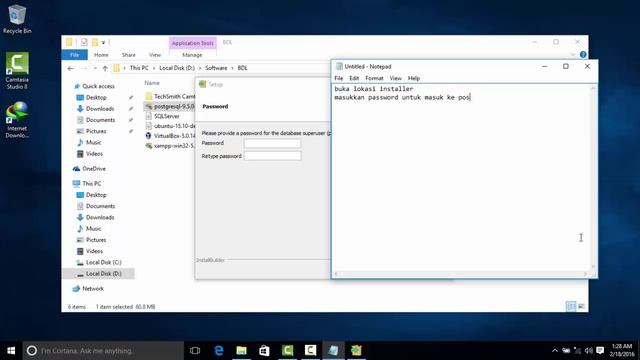This screenshot has width=640, height=360.
Task: Open the Explorer Home ribbon tab
Action: click(101, 55)
